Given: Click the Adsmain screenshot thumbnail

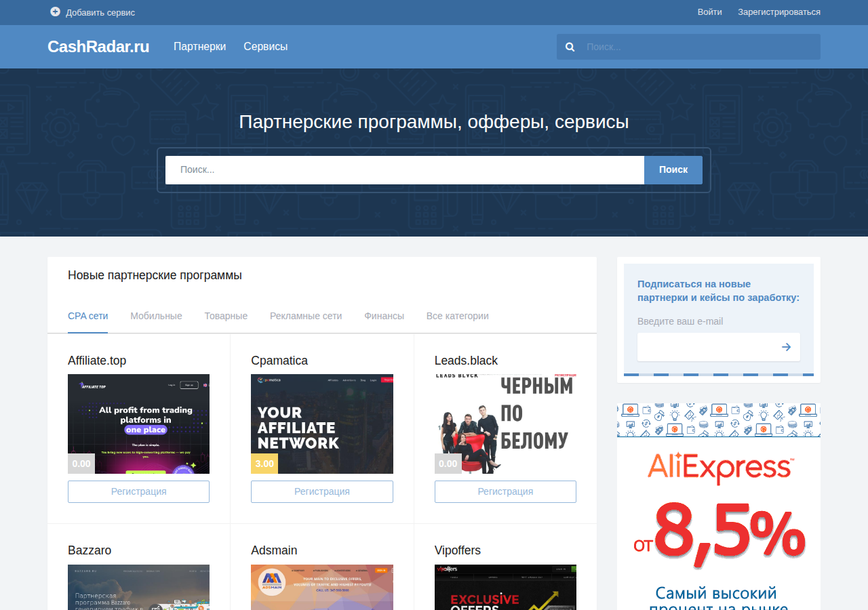Looking at the screenshot, I should [322, 587].
